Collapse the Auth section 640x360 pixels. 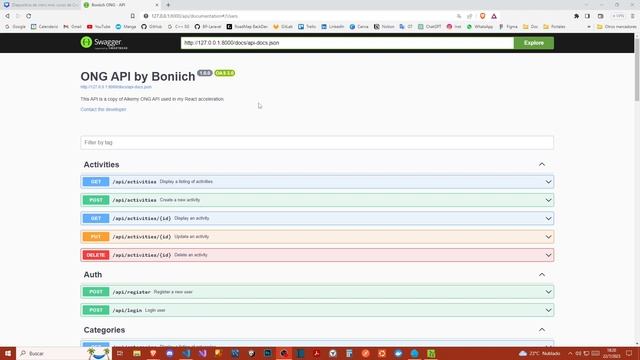pyautogui.click(x=542, y=275)
